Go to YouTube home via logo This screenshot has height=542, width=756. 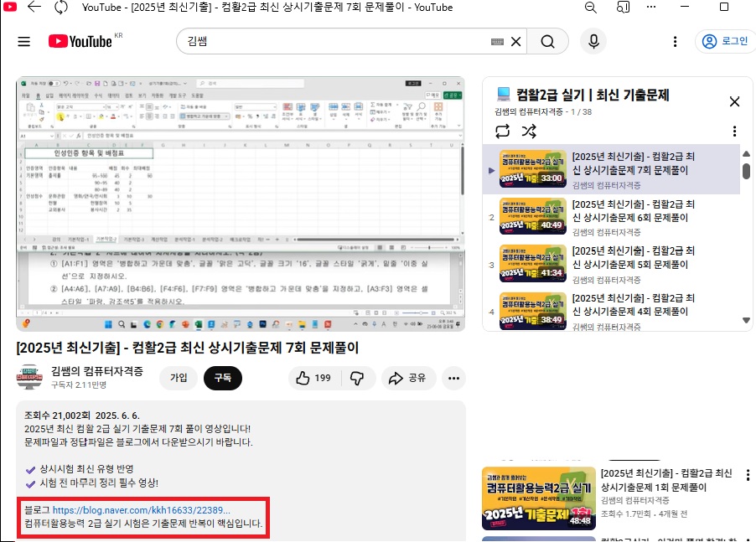(80, 41)
